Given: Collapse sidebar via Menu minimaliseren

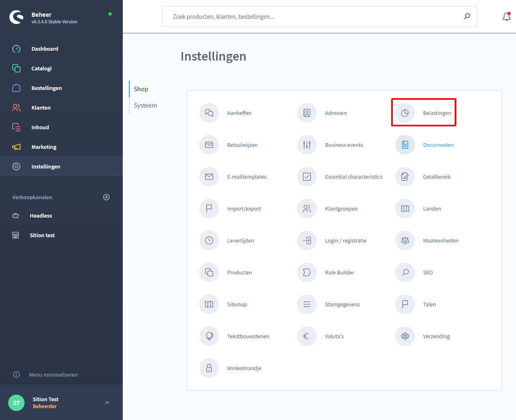Looking at the screenshot, I should coord(53,375).
